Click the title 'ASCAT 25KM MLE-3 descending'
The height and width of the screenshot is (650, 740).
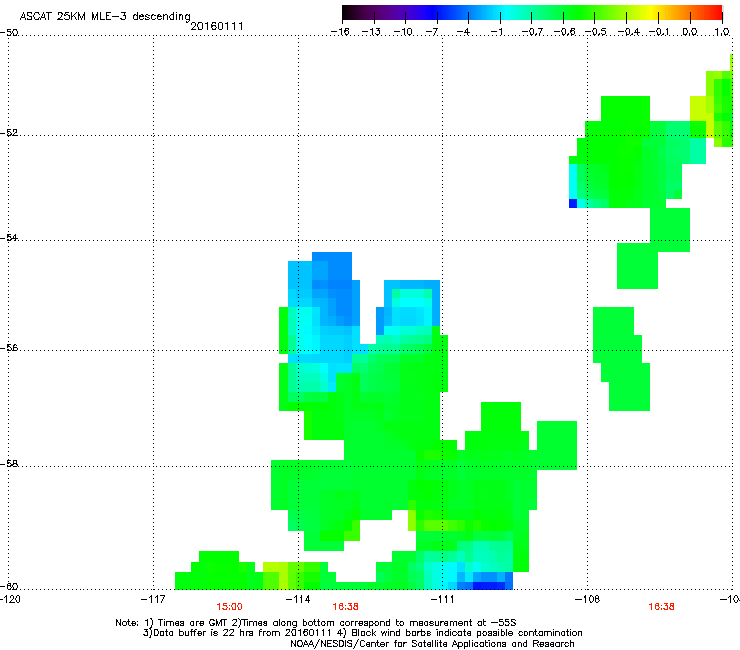[x=105, y=17]
